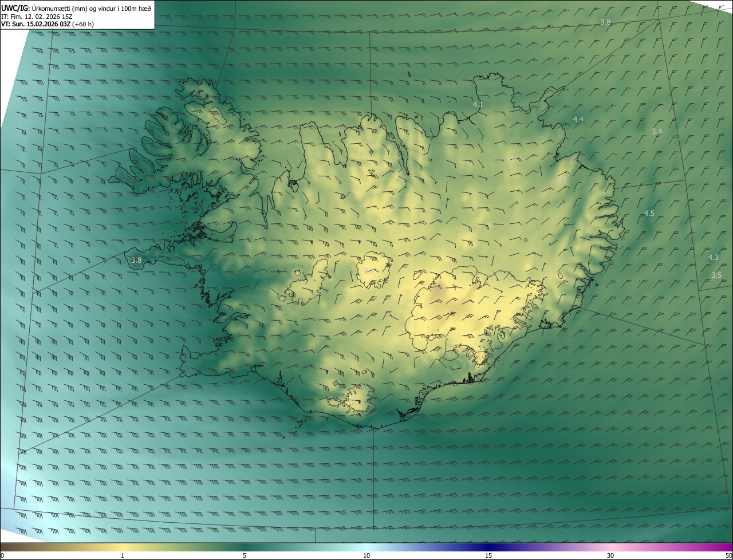Click the 3.8 value on the western peninsula
The width and height of the screenshot is (733, 560).
tap(136, 260)
